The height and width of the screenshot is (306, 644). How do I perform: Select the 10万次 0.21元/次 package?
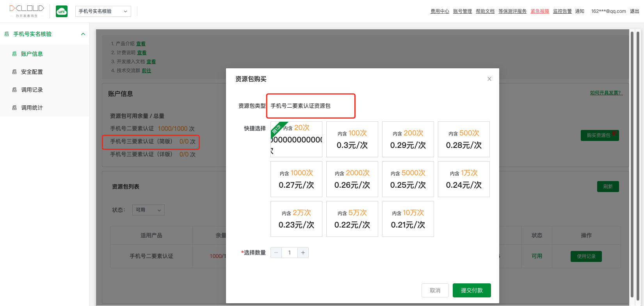[408, 219]
